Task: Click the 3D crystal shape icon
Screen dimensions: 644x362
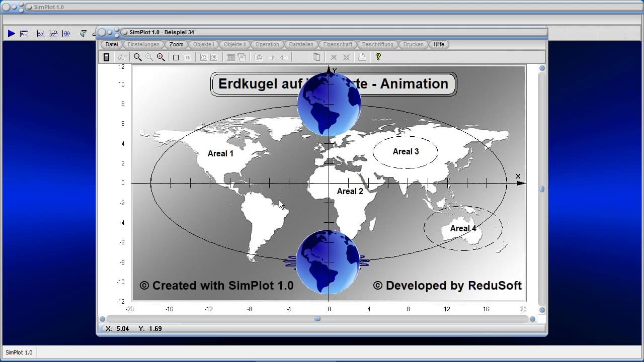Action: tap(83, 34)
